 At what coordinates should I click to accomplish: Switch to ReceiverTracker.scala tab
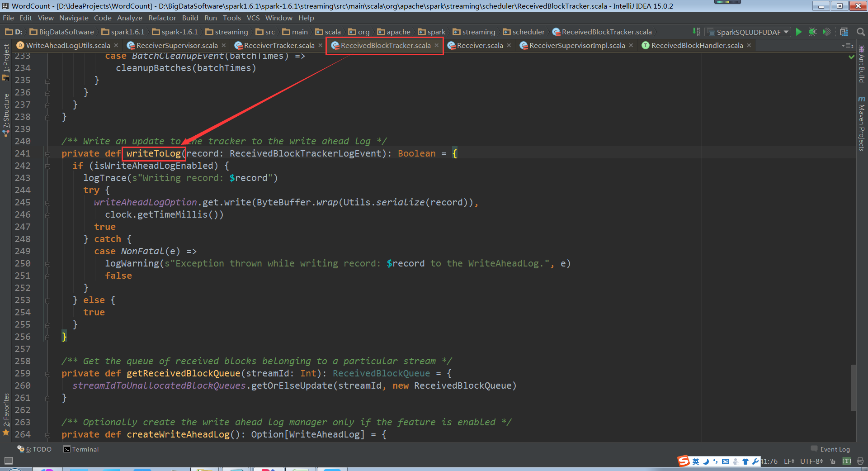pos(279,46)
